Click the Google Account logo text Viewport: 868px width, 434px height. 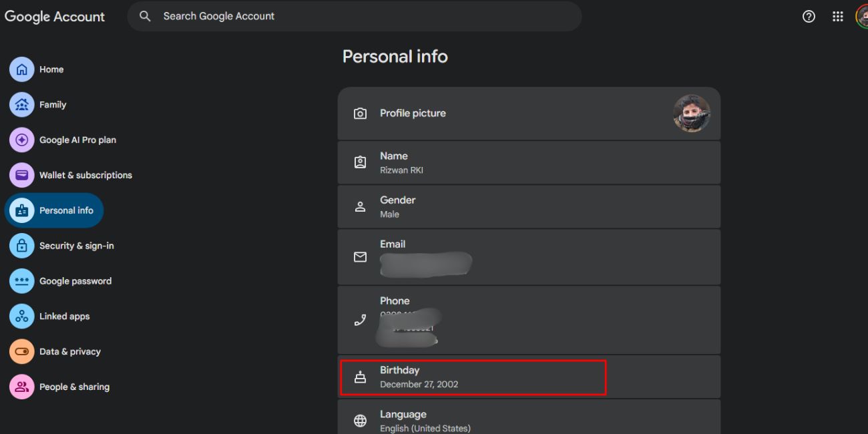pyautogui.click(x=55, y=17)
